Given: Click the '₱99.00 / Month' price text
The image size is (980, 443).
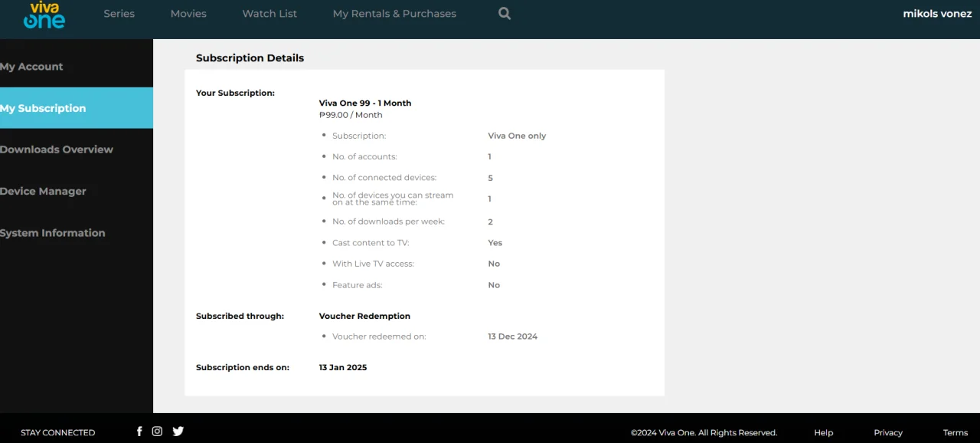Looking at the screenshot, I should click(x=351, y=115).
